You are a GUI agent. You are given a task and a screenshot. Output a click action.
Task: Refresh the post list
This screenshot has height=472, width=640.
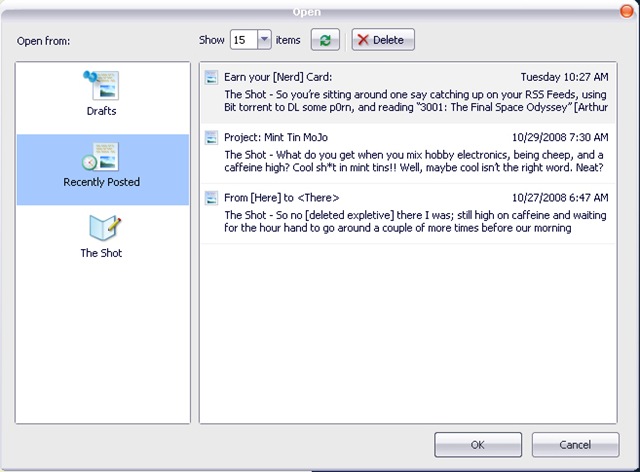325,40
